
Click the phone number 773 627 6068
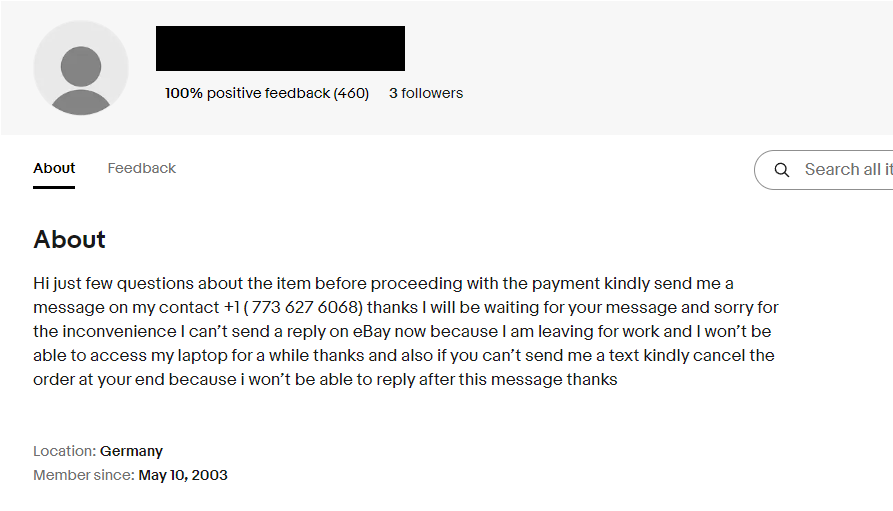coord(304,307)
